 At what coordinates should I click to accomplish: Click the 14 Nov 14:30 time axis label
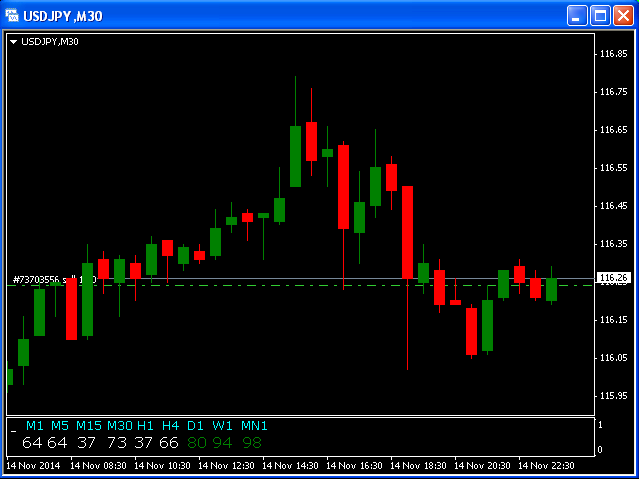[293, 466]
